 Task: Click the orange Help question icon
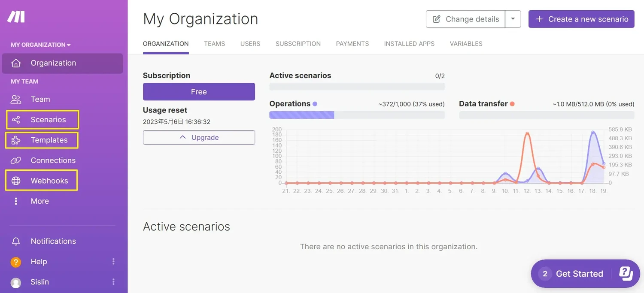tap(16, 262)
